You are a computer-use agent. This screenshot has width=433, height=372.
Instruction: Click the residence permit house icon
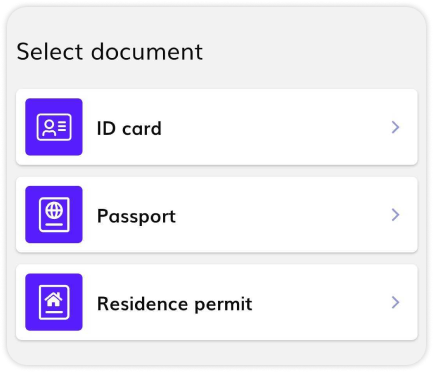[x=54, y=302]
